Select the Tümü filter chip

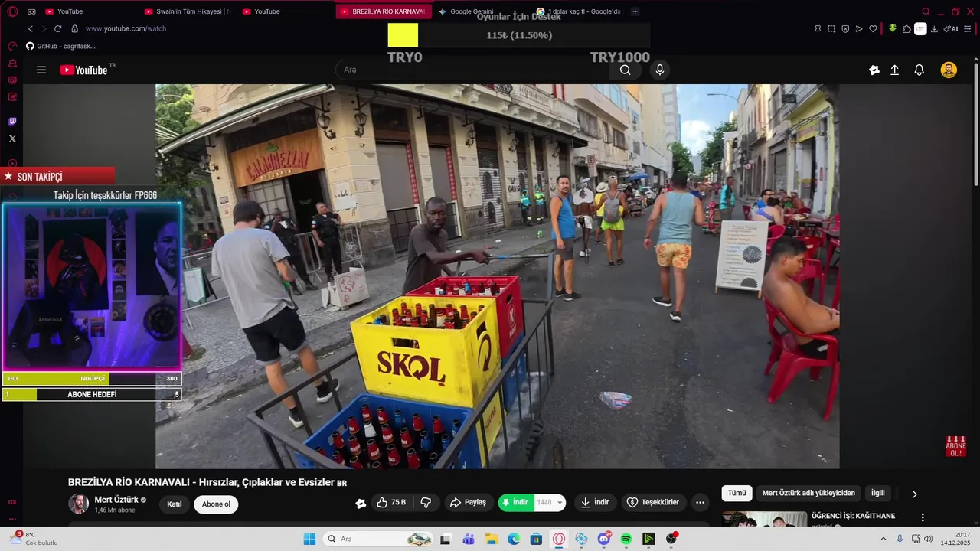[x=737, y=493]
